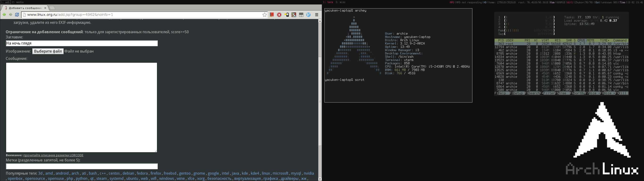This screenshot has height=181, width=644.
Task: Click the scrot command line in terminal
Action: pos(344,80)
